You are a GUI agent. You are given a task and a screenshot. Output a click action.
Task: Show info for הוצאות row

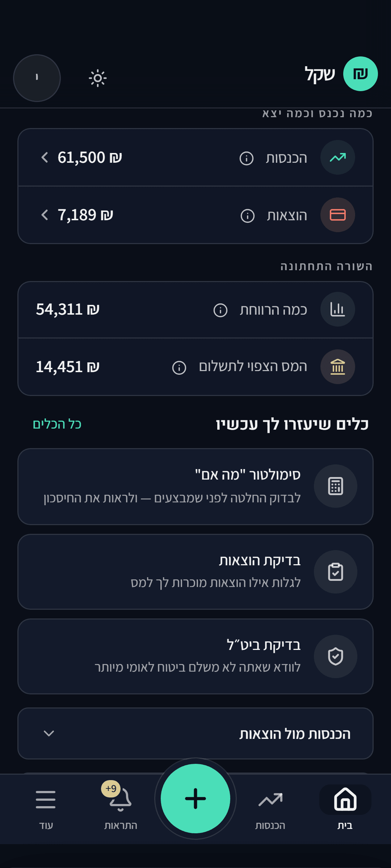[x=248, y=216]
